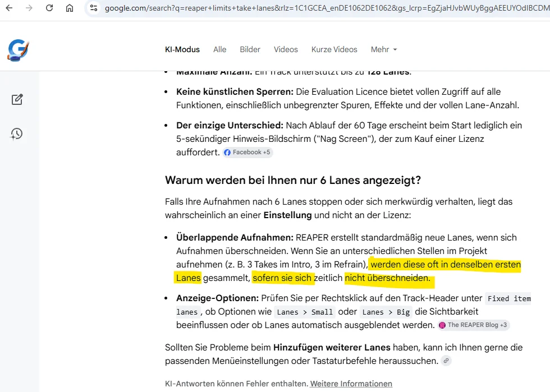The image size is (550, 392).
Task: Open the Facebook source via its icon
Action: point(227,152)
